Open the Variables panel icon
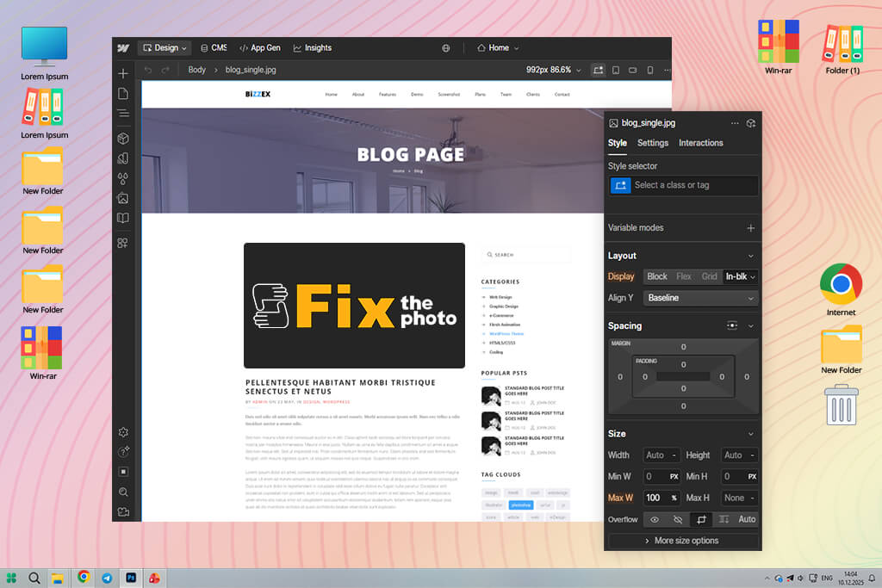 pos(123,158)
